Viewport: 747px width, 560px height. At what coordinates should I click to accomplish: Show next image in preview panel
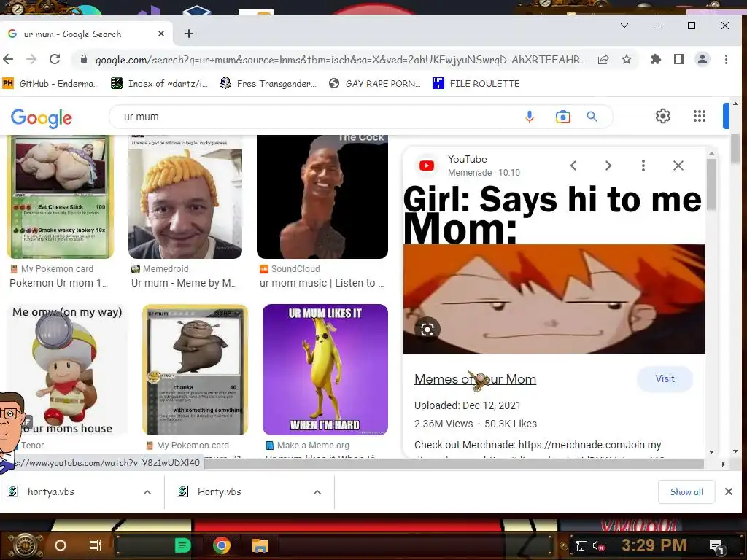(608, 166)
